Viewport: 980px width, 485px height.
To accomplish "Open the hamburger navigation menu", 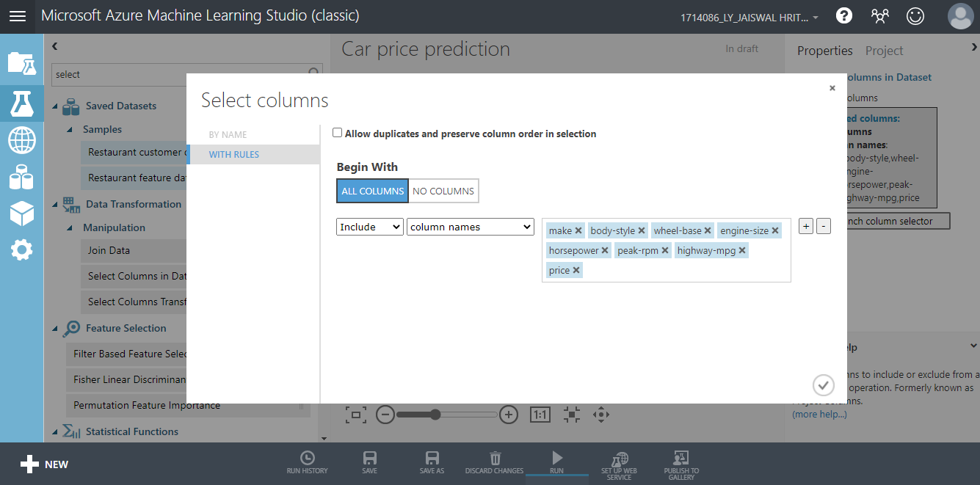I will click(x=17, y=16).
